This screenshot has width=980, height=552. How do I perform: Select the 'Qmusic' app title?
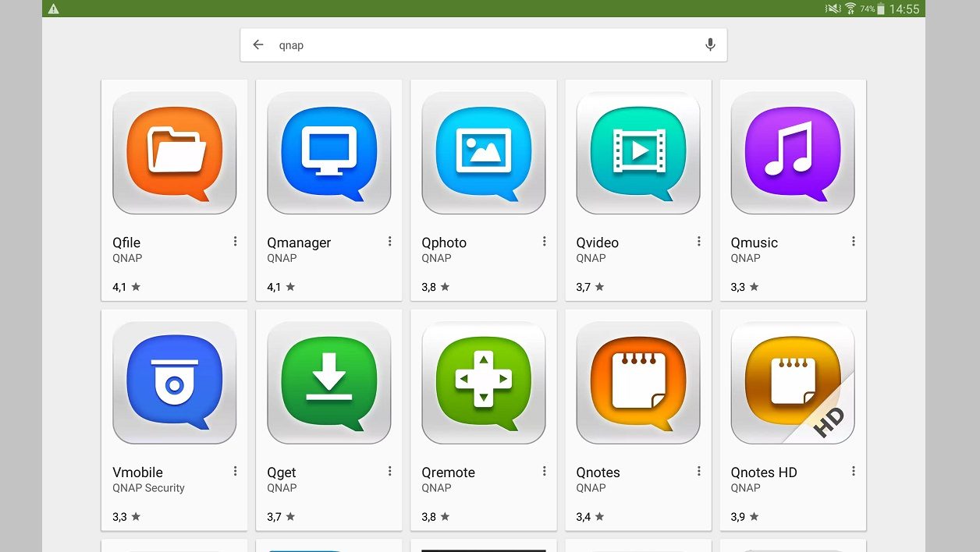[x=754, y=242]
